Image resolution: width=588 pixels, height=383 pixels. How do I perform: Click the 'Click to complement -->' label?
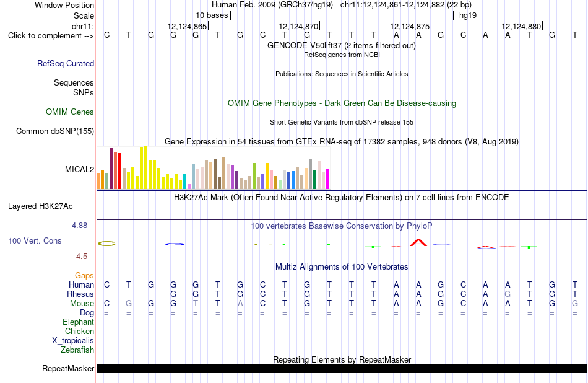pyautogui.click(x=51, y=36)
